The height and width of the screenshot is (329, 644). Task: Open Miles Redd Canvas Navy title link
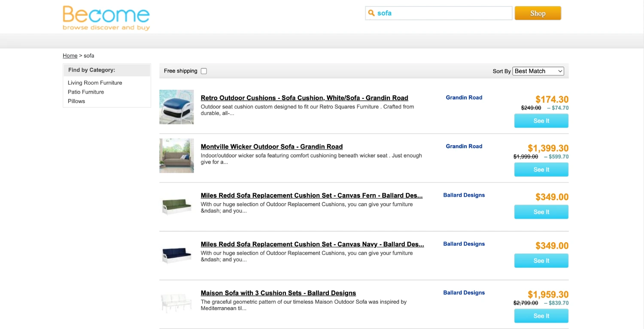(x=313, y=244)
